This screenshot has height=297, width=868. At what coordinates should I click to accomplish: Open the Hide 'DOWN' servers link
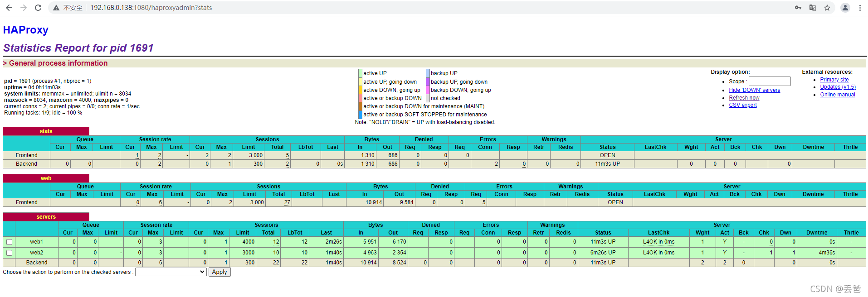[755, 90]
